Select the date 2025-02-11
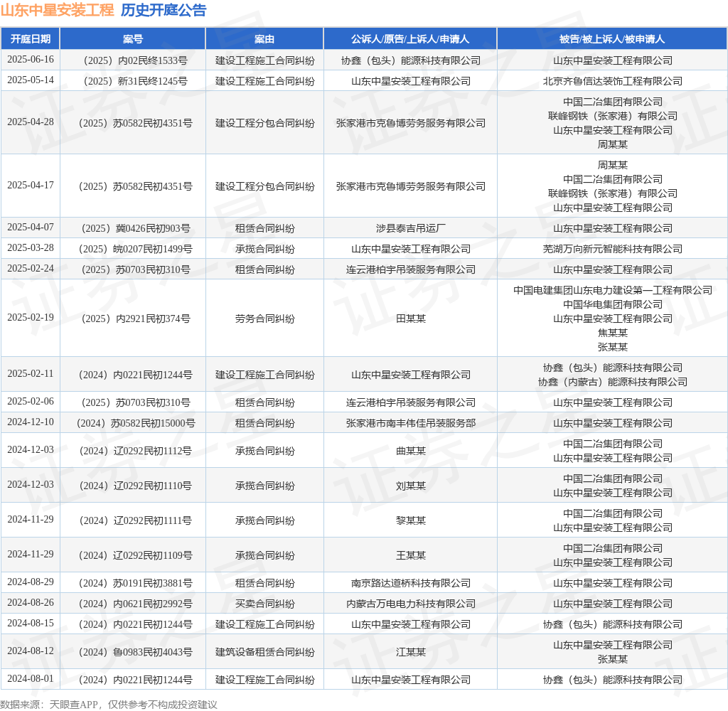This screenshot has width=728, height=711. [x=31, y=373]
